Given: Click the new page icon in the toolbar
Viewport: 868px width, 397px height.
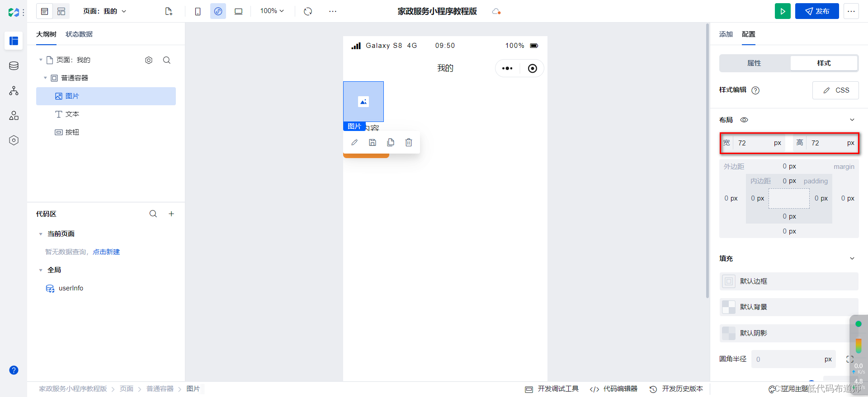Looking at the screenshot, I should [169, 11].
